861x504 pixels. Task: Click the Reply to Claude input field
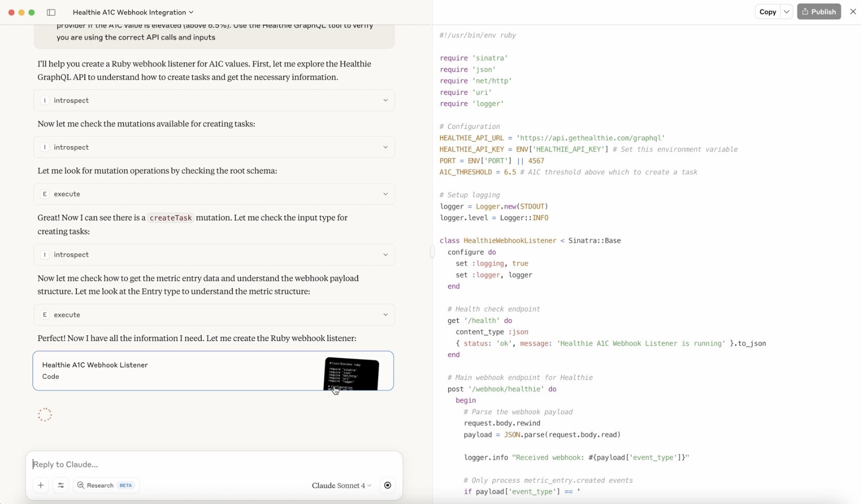(x=214, y=464)
